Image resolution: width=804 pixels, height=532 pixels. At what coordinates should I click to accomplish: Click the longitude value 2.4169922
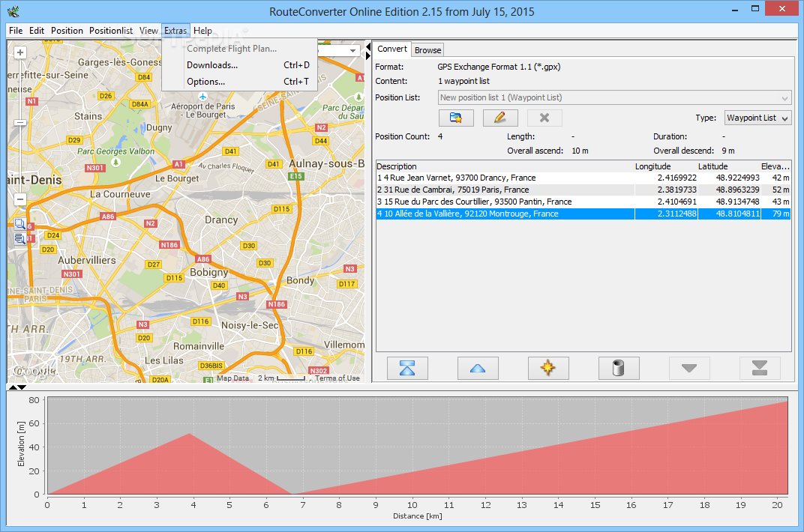coord(676,178)
